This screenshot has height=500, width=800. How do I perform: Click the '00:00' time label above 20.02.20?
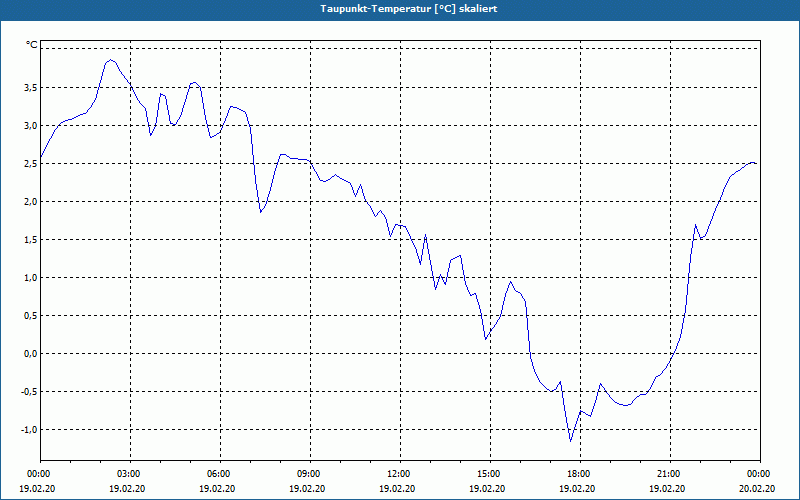(760, 474)
